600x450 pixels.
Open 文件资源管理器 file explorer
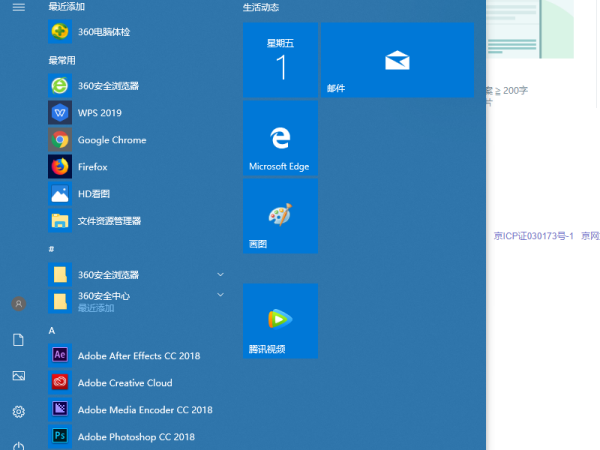138,221
